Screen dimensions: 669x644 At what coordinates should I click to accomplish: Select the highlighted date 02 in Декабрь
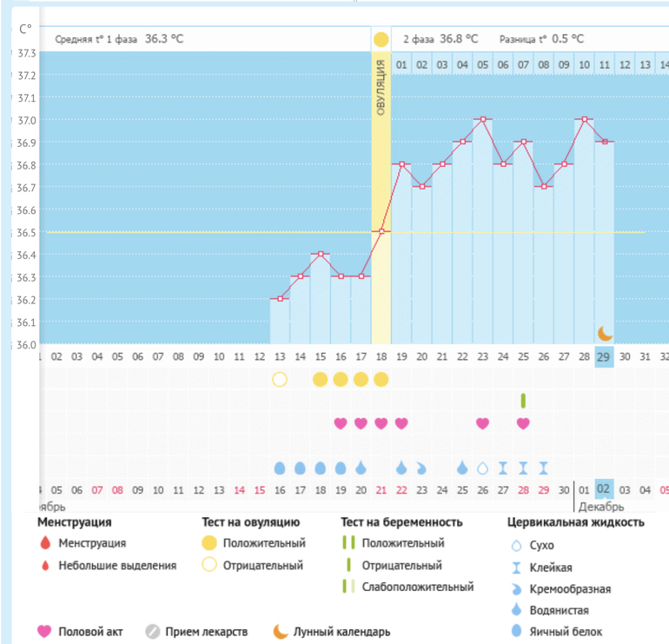(604, 490)
